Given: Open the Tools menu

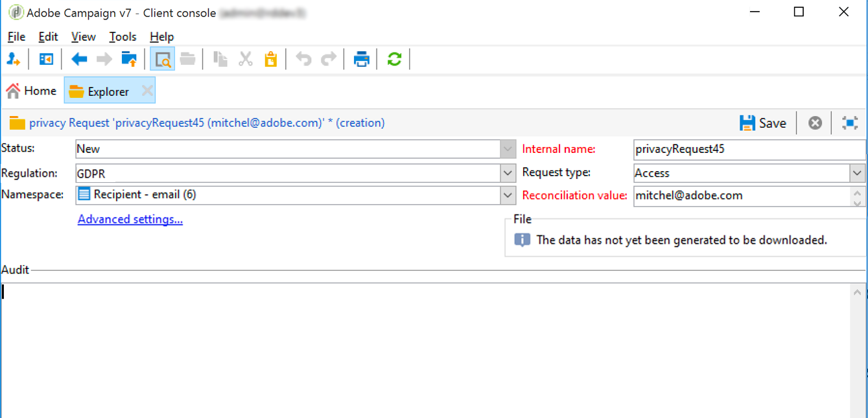Looking at the screenshot, I should 123,37.
